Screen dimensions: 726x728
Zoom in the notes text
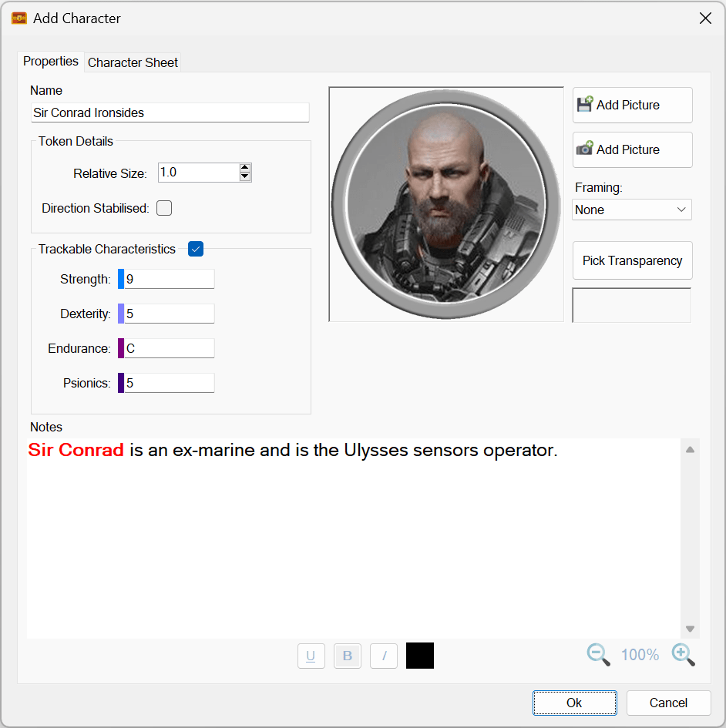point(683,655)
